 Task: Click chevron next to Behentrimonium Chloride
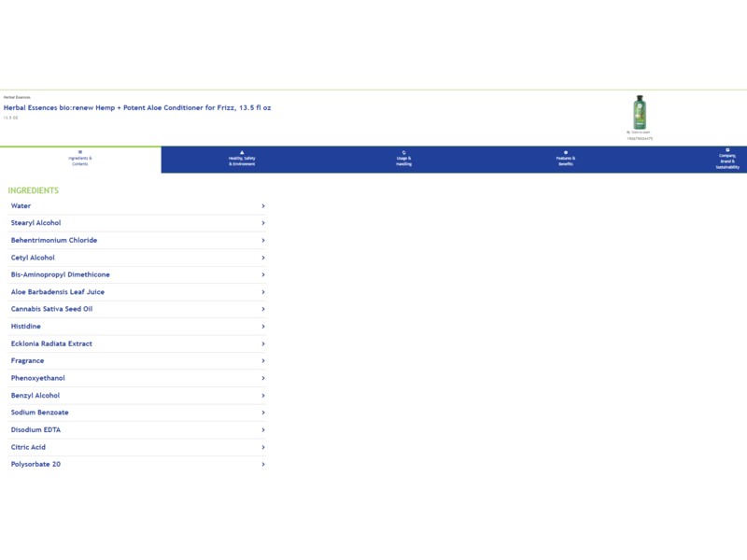pos(263,241)
